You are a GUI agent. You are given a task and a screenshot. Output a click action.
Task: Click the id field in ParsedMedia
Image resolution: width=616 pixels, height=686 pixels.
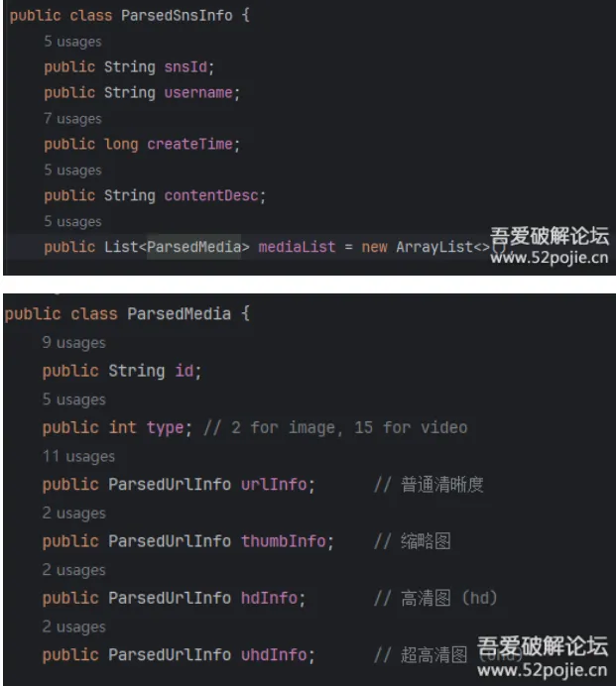coord(185,371)
